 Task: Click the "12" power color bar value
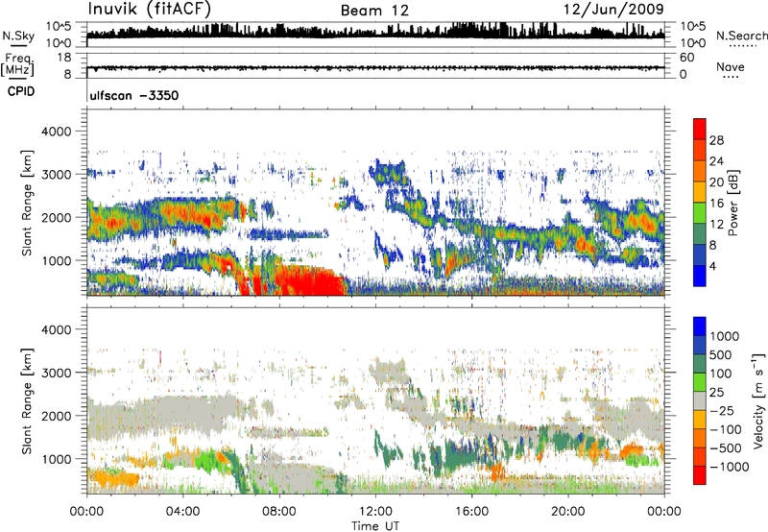pos(716,225)
